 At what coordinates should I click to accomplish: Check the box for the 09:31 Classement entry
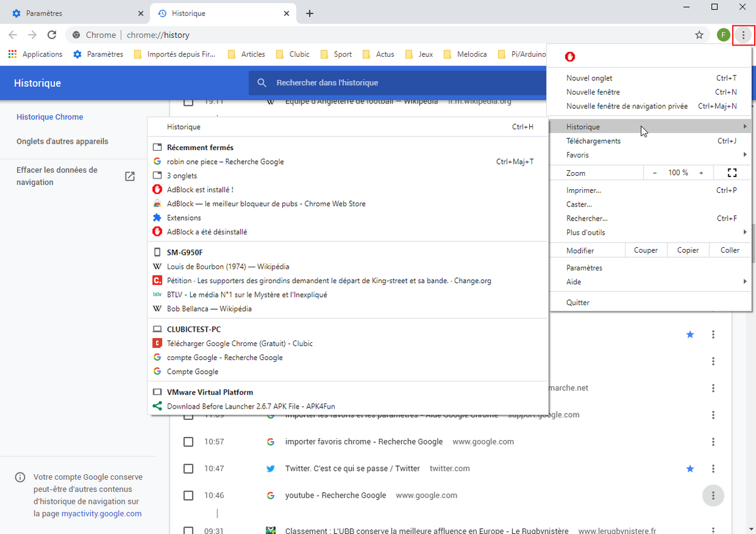[188, 530]
